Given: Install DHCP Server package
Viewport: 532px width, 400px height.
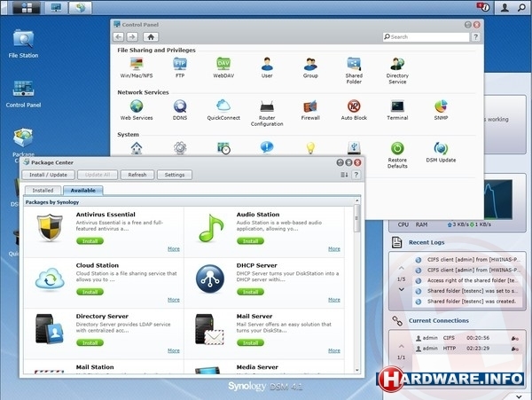Looking at the screenshot, I should pos(250,292).
